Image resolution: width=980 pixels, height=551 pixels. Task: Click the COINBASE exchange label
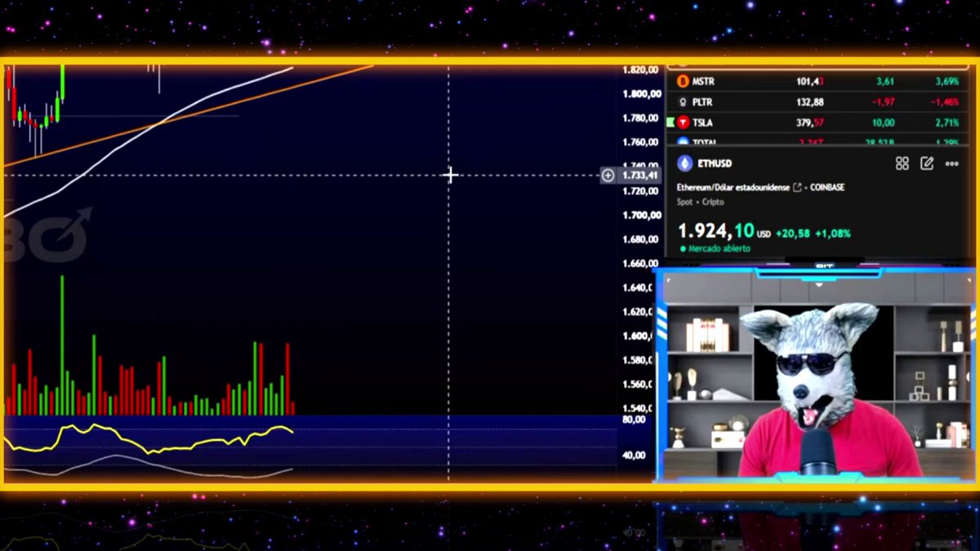click(x=827, y=187)
